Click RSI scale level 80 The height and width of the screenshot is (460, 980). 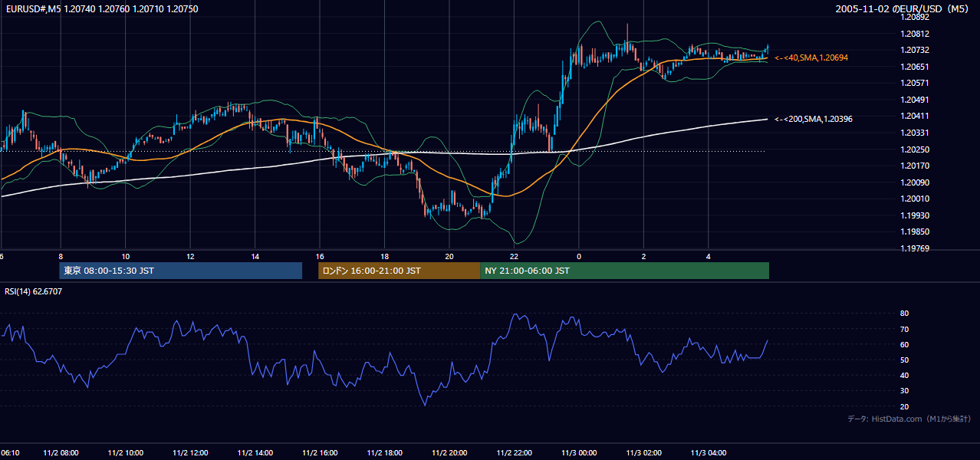[x=904, y=314]
